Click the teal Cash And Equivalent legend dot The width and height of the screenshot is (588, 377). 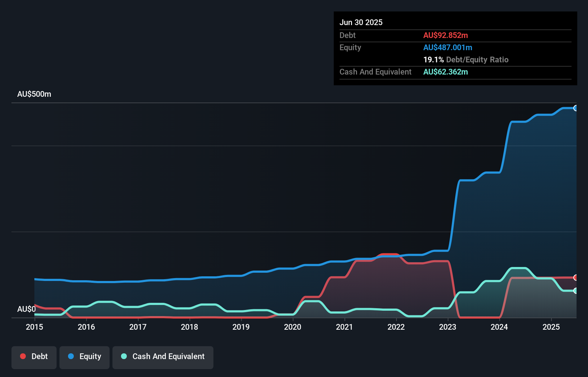pyautogui.click(x=124, y=356)
